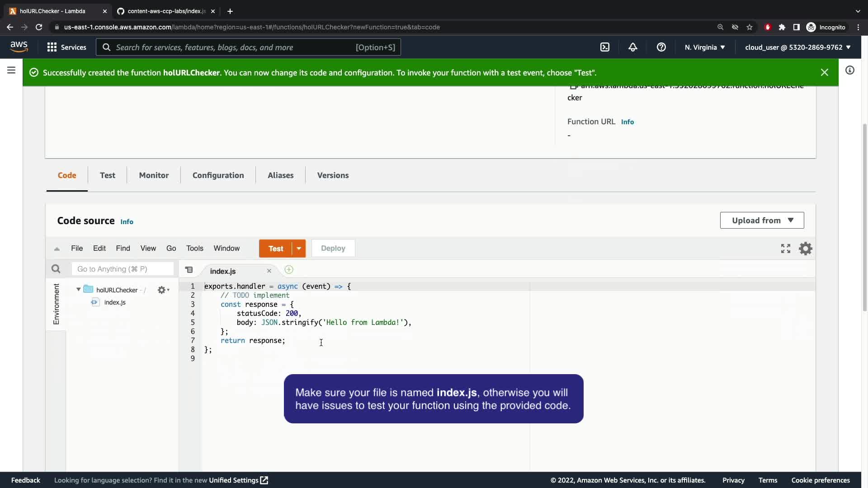This screenshot has width=868, height=488.
Task: Open AWS CloudShell icon in header
Action: pos(605,47)
